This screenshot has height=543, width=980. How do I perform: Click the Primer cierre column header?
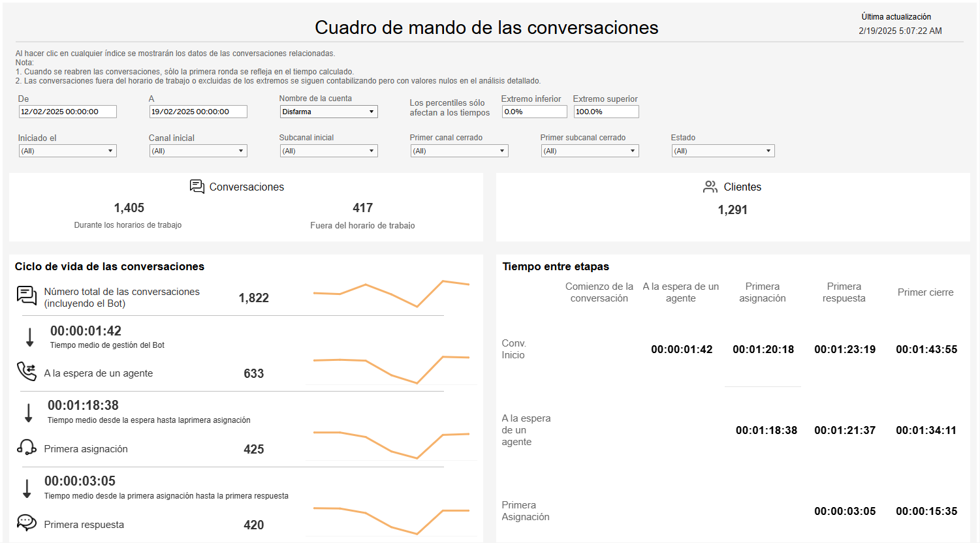tap(925, 292)
